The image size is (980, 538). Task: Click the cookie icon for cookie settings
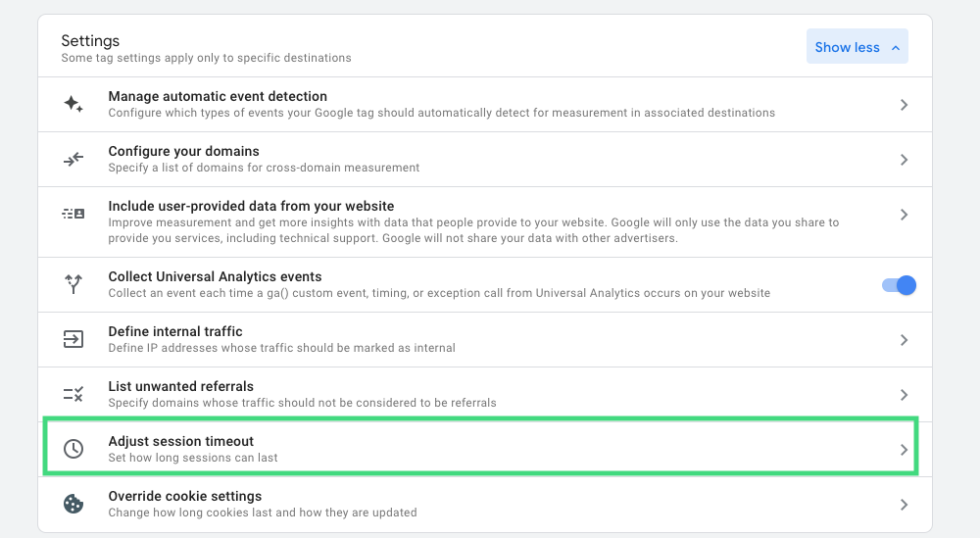point(73,504)
